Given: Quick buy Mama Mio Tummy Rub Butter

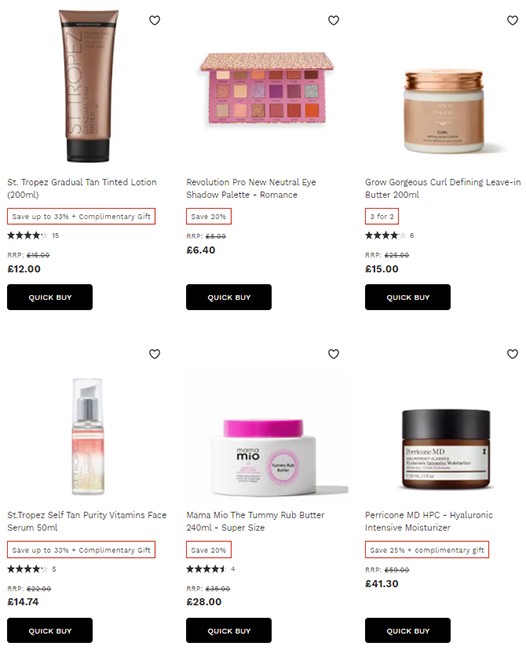Looking at the screenshot, I should (229, 630).
